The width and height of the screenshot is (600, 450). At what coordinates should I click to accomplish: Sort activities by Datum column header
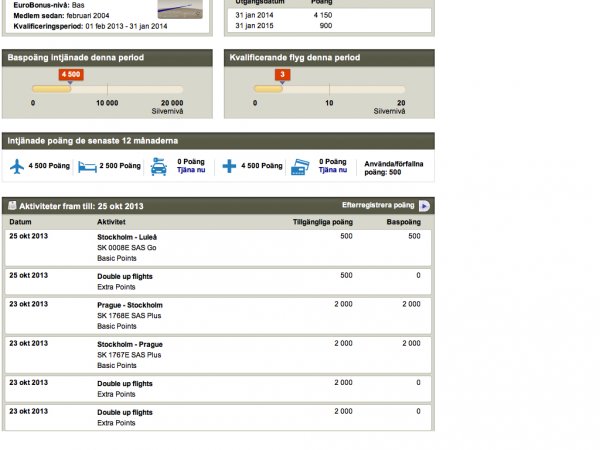click(x=21, y=221)
